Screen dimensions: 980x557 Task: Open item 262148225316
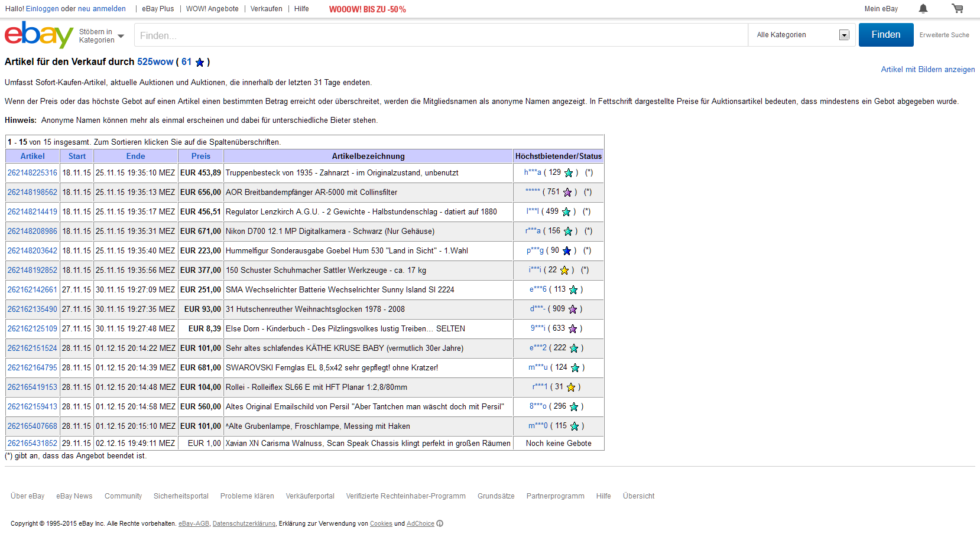33,173
